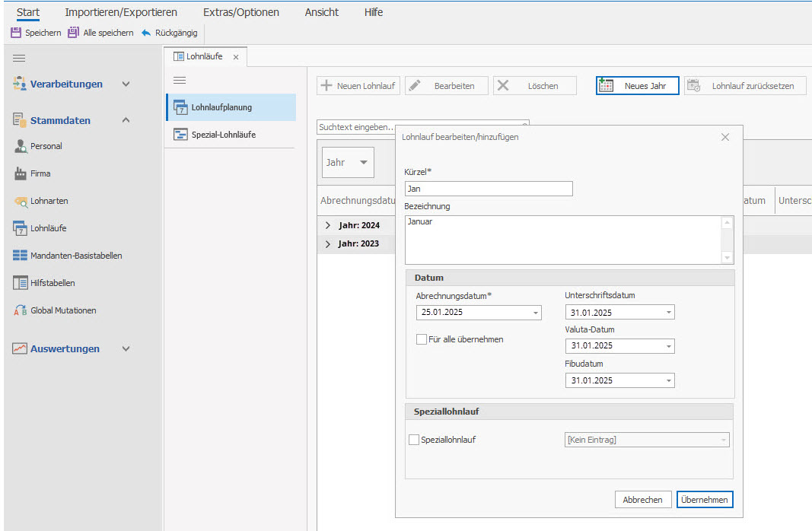Click the pencil icon of Bearbeiten
The image size is (812, 531).
(x=415, y=85)
